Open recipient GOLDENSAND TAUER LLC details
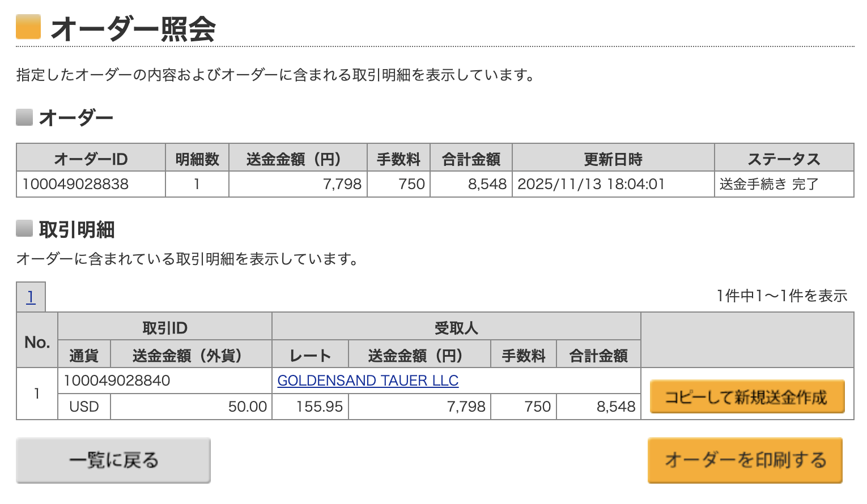This screenshot has height=504, width=867. click(x=367, y=381)
